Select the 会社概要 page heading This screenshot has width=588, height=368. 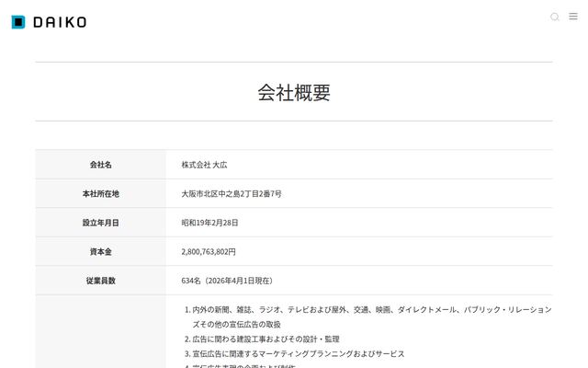[294, 92]
